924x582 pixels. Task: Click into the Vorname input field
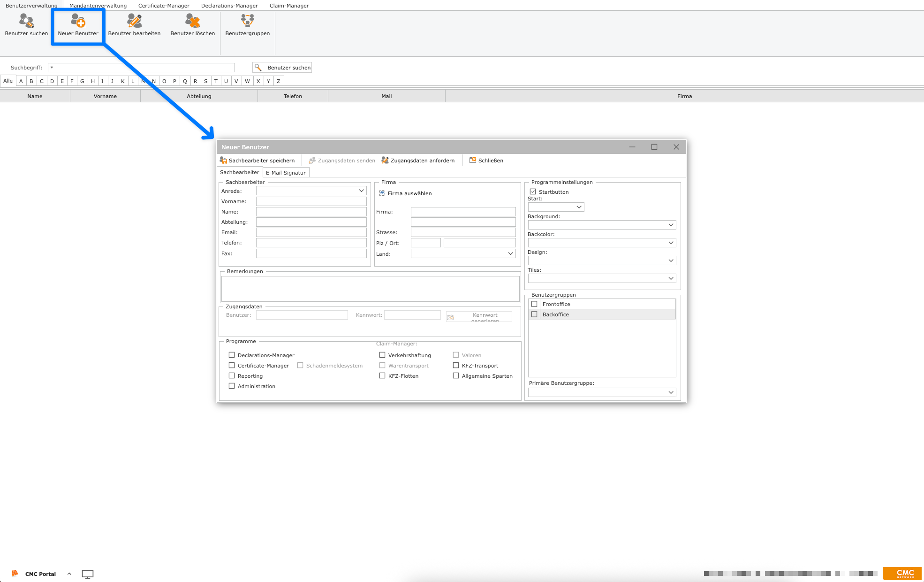(311, 201)
